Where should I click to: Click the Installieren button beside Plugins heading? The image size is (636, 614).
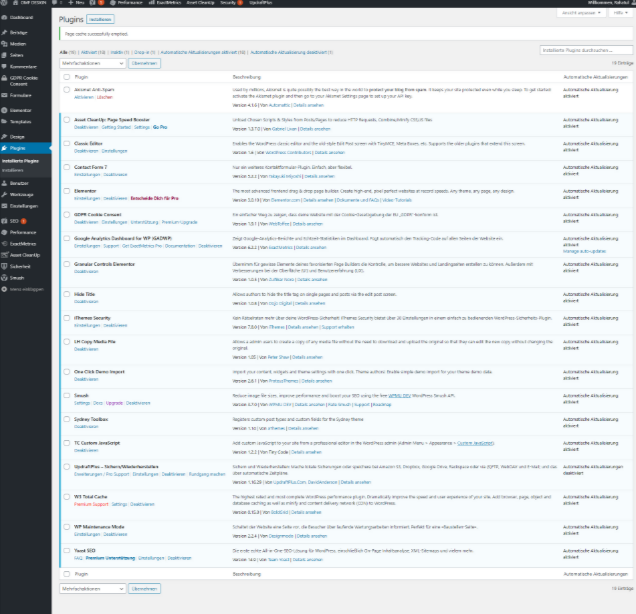[100, 19]
